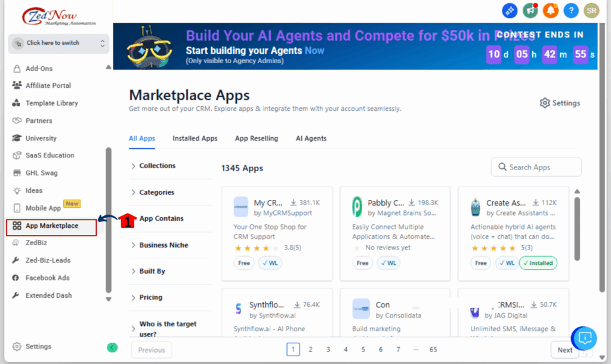
Task: Open the Consolidata app card
Action: point(395,313)
